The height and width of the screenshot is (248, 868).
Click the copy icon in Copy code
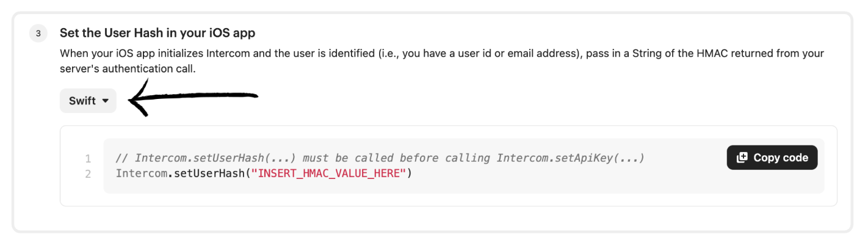(x=742, y=158)
